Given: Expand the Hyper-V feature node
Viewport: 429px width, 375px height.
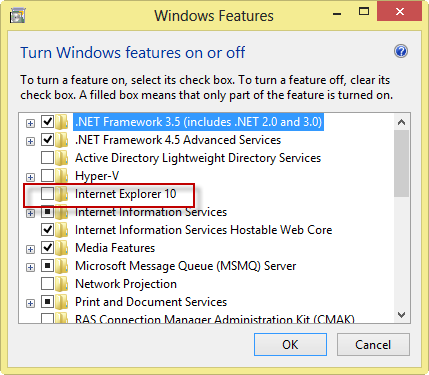Looking at the screenshot, I should pyautogui.click(x=30, y=177).
